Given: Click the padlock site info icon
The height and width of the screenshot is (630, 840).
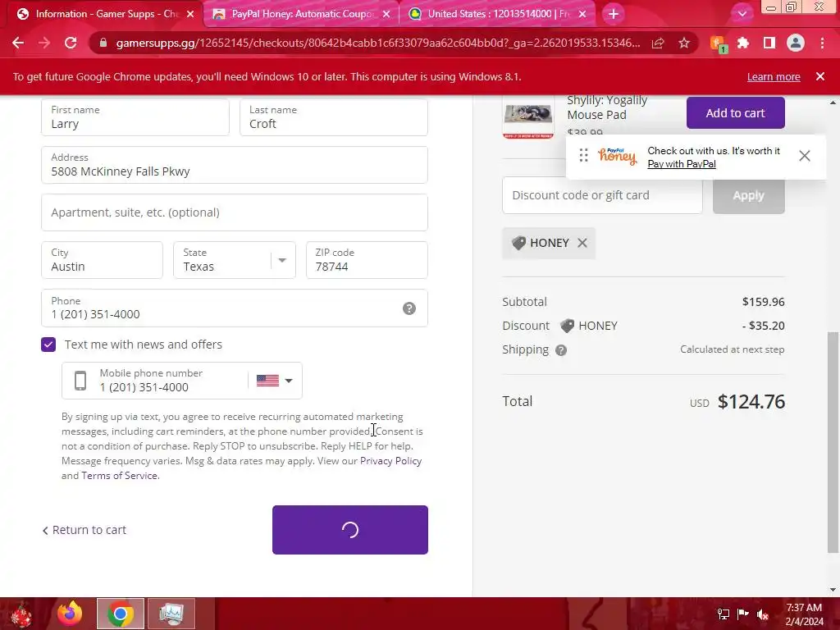Looking at the screenshot, I should (x=103, y=43).
